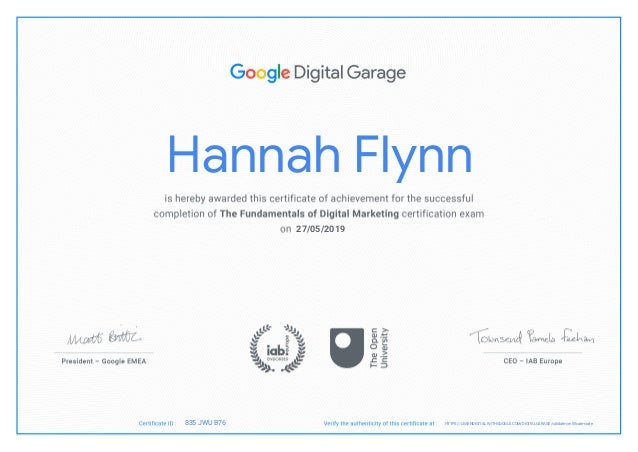Screen dimensions: 638x452
Task: Click the Google Digital Garage logo
Action: click(x=318, y=73)
